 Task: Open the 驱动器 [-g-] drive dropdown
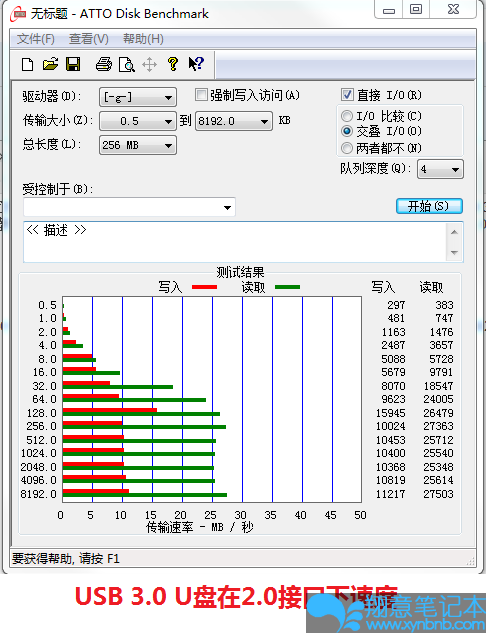click(138, 97)
